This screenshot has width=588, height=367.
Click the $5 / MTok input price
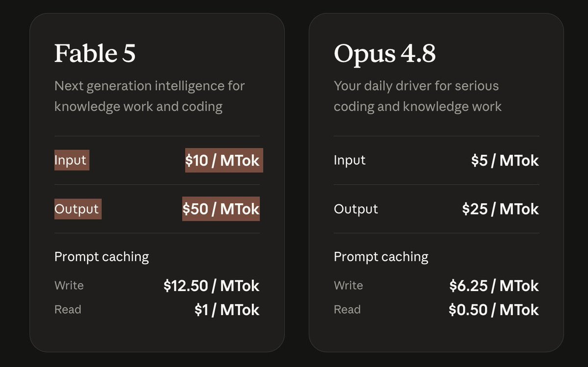[505, 161]
